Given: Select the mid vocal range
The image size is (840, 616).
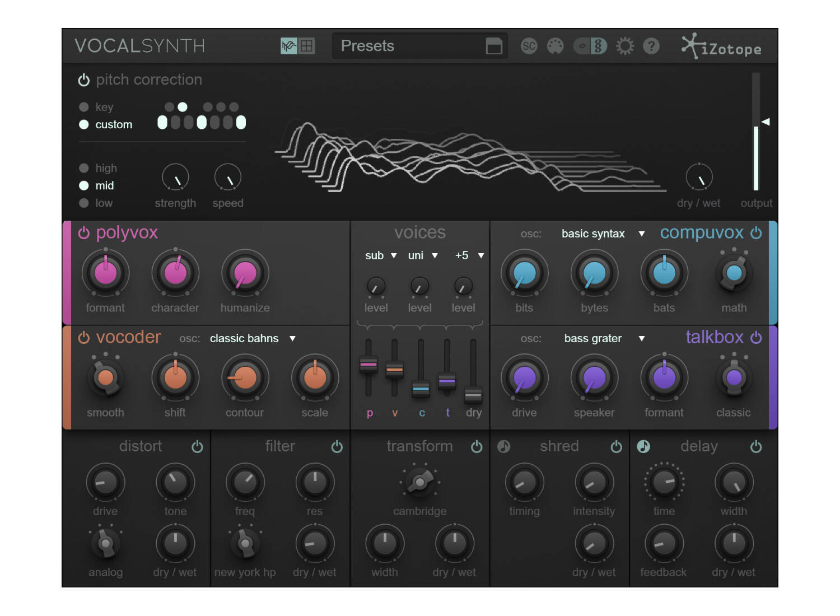Looking at the screenshot, I should 96,185.
